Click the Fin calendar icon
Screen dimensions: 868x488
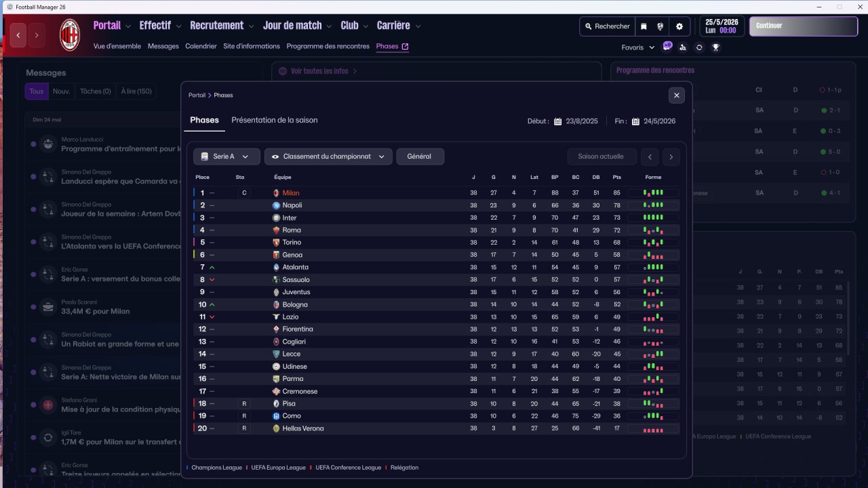tap(636, 121)
